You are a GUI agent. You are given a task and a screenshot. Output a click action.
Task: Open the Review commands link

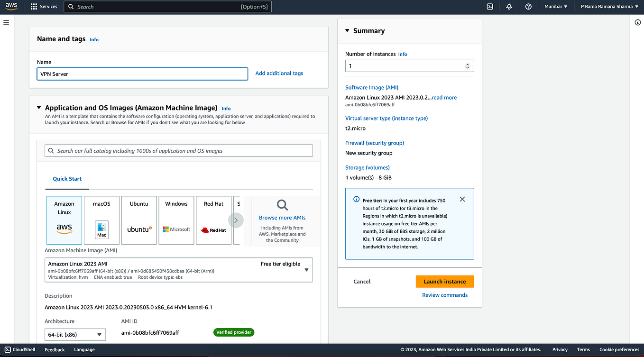[x=444, y=294]
